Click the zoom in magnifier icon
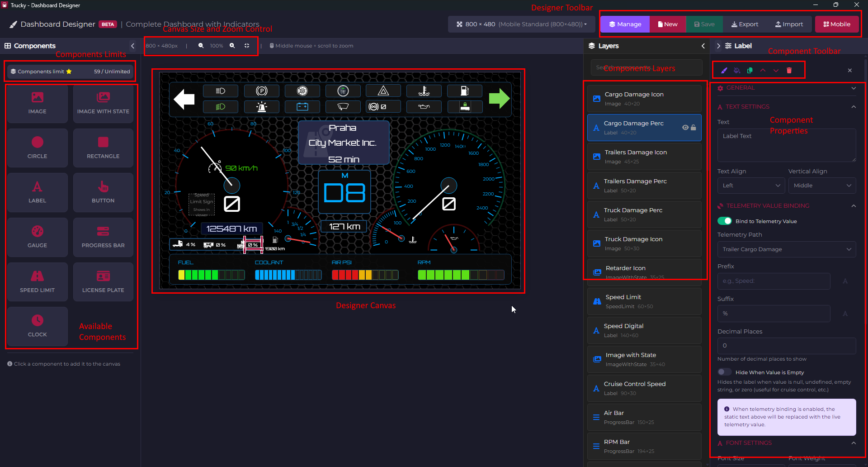 click(232, 46)
